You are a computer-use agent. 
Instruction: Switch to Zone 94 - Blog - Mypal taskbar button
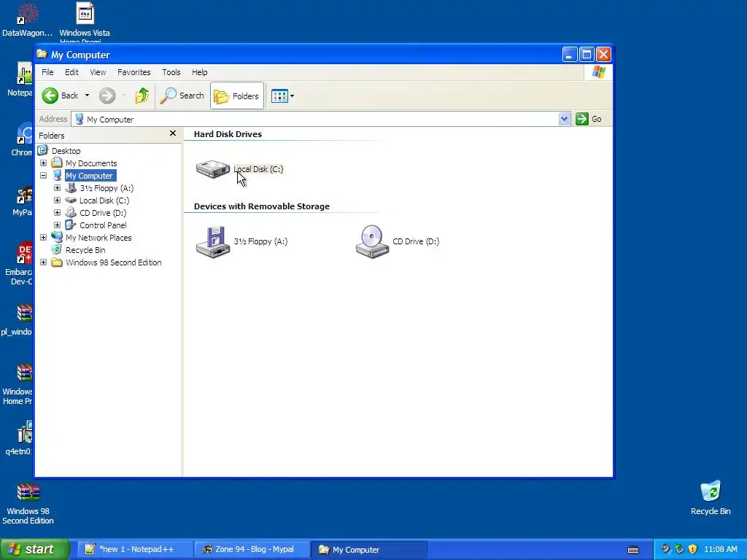point(252,550)
